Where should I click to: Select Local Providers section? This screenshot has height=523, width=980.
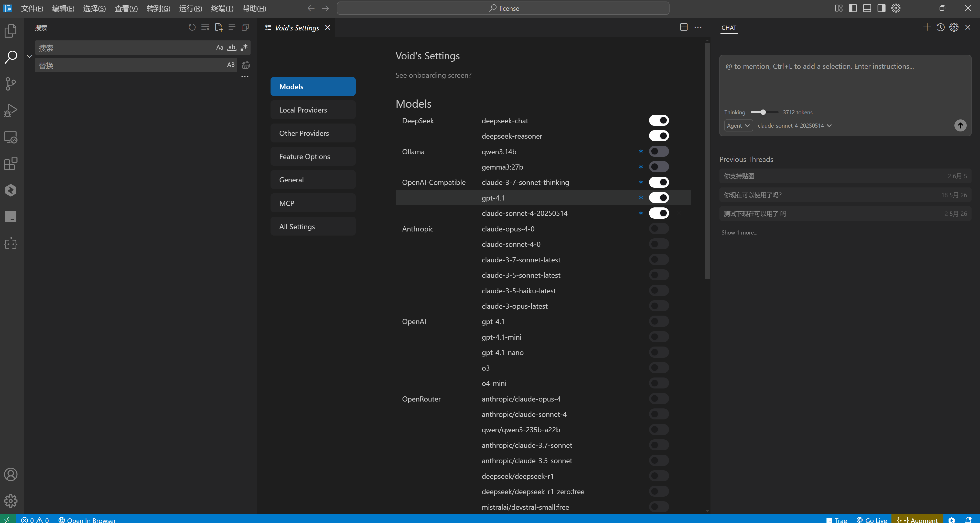click(313, 110)
